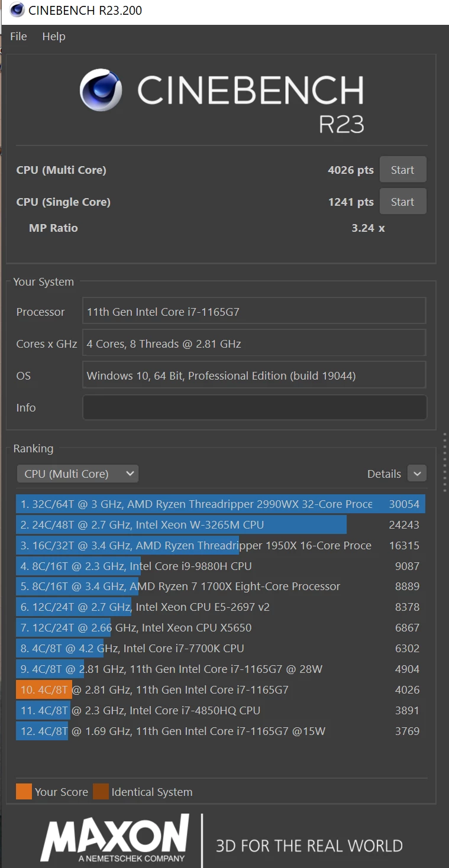Select the Xeon W-3265M ranking row
This screenshot has width=449, height=868.
click(220, 525)
